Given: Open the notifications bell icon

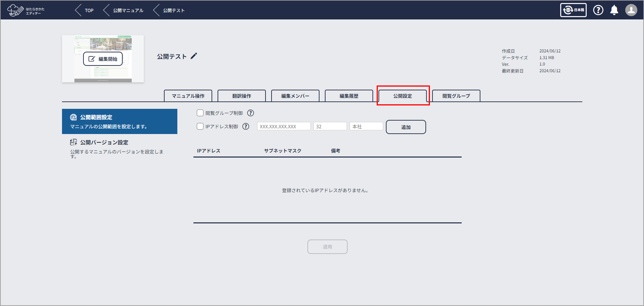Looking at the screenshot, I should click(614, 10).
